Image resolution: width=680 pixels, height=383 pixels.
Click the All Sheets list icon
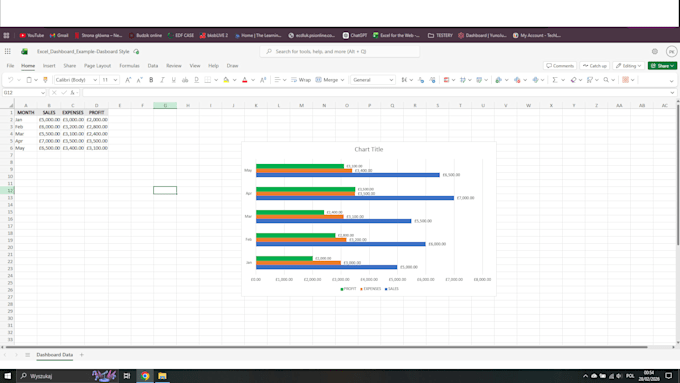(x=27, y=355)
